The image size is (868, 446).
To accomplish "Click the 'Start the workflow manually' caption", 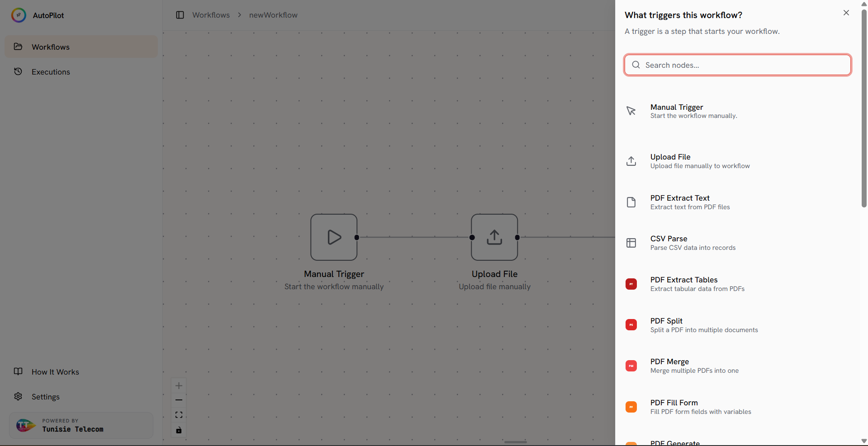I will pyautogui.click(x=334, y=286).
